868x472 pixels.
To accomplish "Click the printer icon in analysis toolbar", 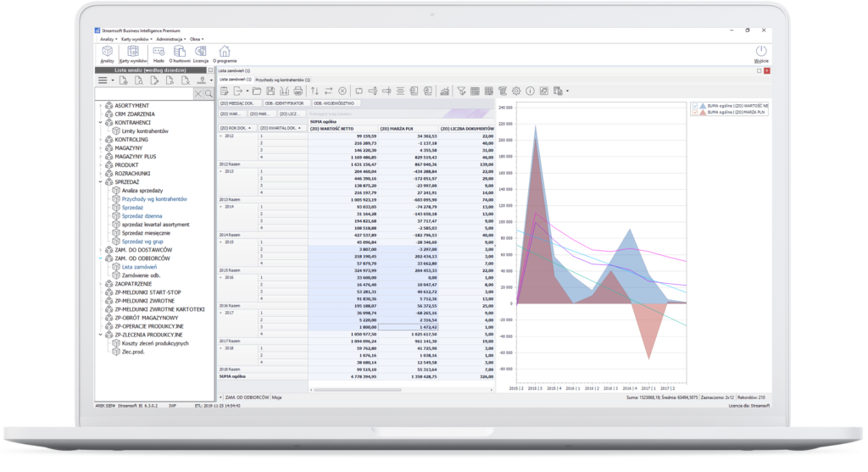I will point(298,91).
